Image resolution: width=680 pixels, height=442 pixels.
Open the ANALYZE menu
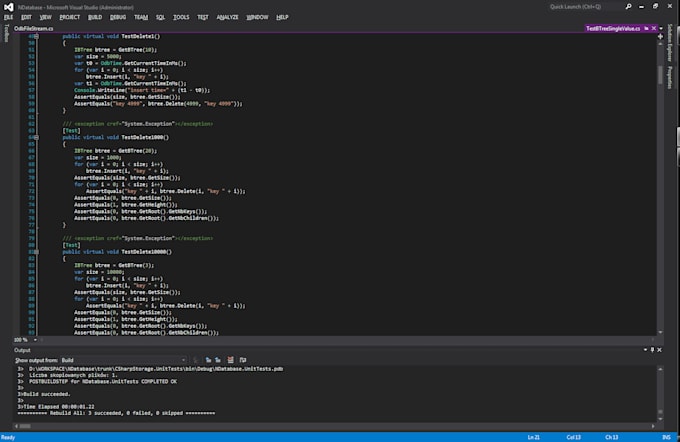click(x=228, y=17)
